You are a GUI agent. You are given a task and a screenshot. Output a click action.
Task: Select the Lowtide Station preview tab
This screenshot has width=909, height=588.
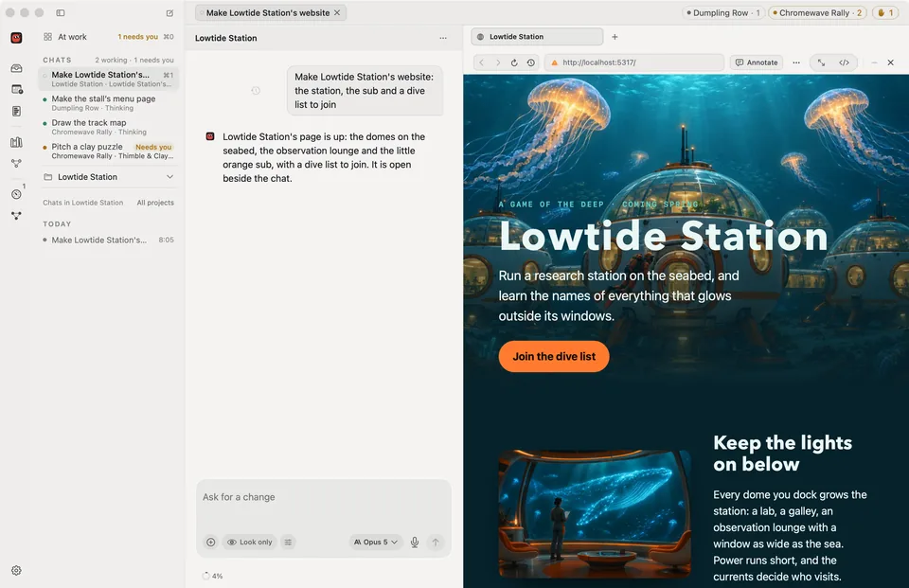538,37
